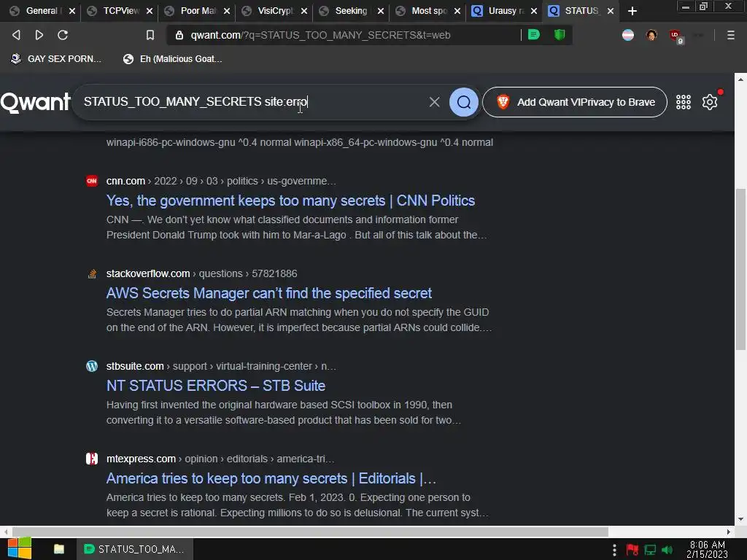The image size is (747, 560).
Task: Open the green shield extension icon
Action: point(560,35)
